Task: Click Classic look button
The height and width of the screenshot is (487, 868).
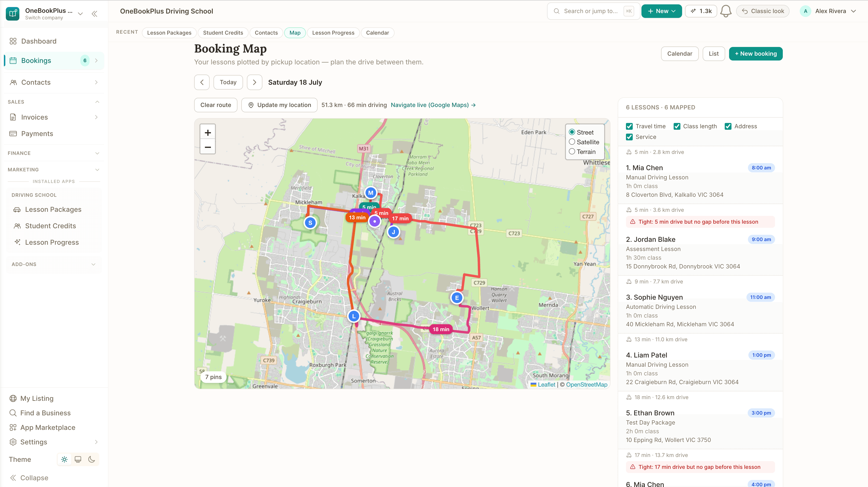Action: [x=763, y=11]
